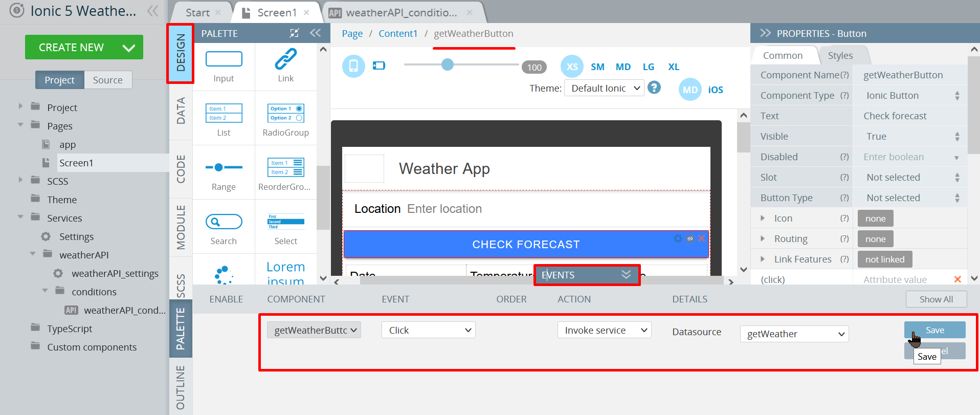The image size is (980, 415).
Task: Click Show All events button
Action: pos(936,299)
